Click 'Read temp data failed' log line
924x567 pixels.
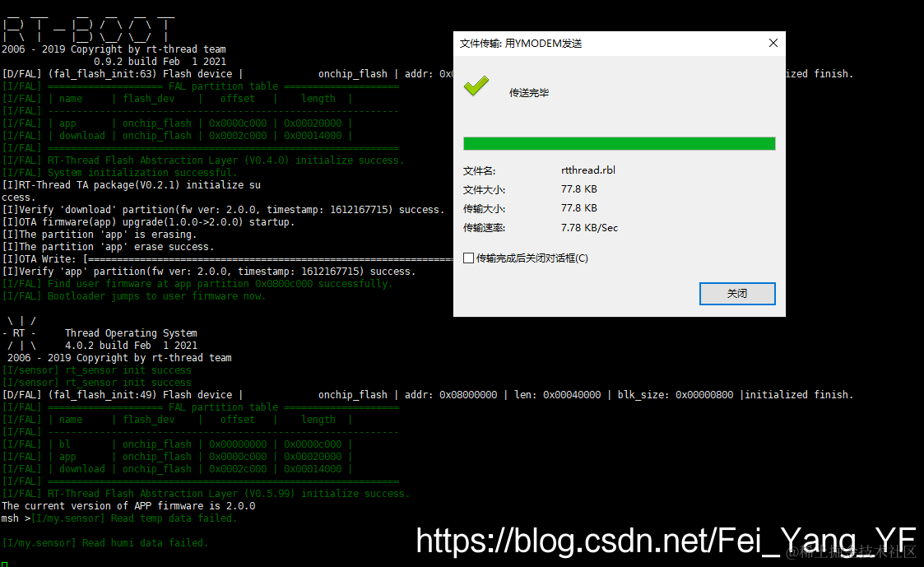point(134,518)
